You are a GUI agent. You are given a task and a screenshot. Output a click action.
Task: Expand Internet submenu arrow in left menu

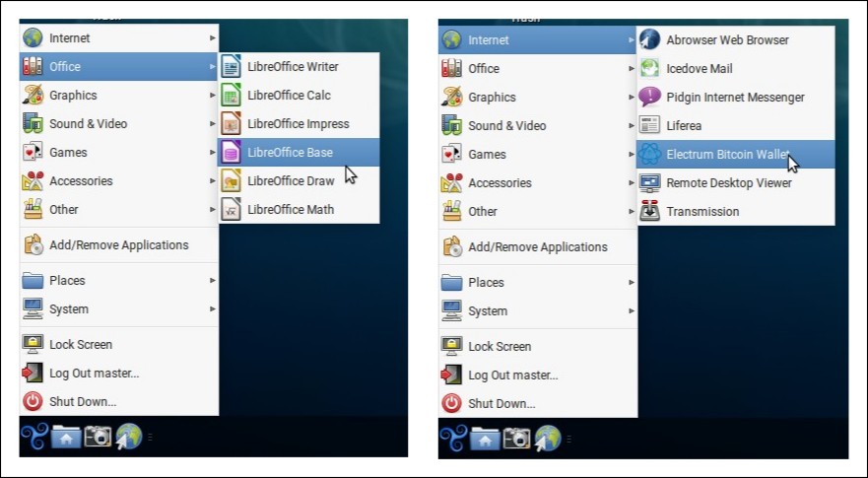(212, 38)
